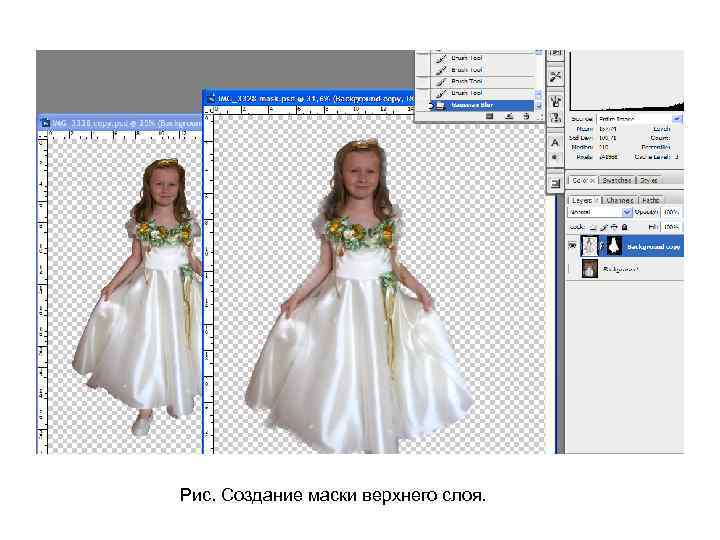
Task: Select the Background layer thumbnail
Action: [x=590, y=269]
